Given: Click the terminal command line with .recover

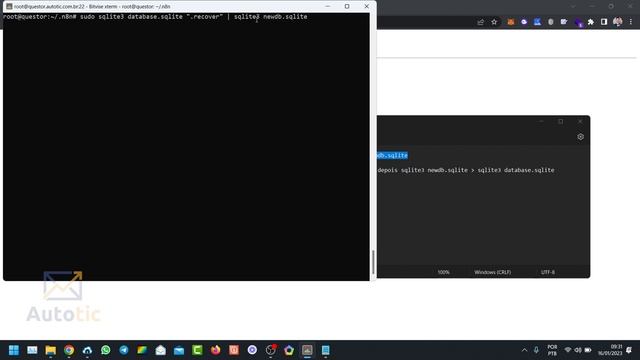Looking at the screenshot, I should [x=155, y=17].
